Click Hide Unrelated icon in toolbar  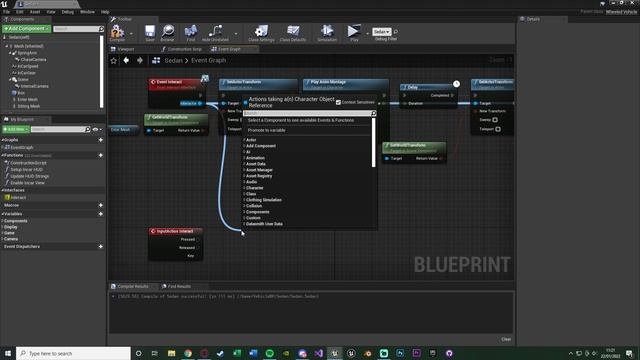point(215,31)
